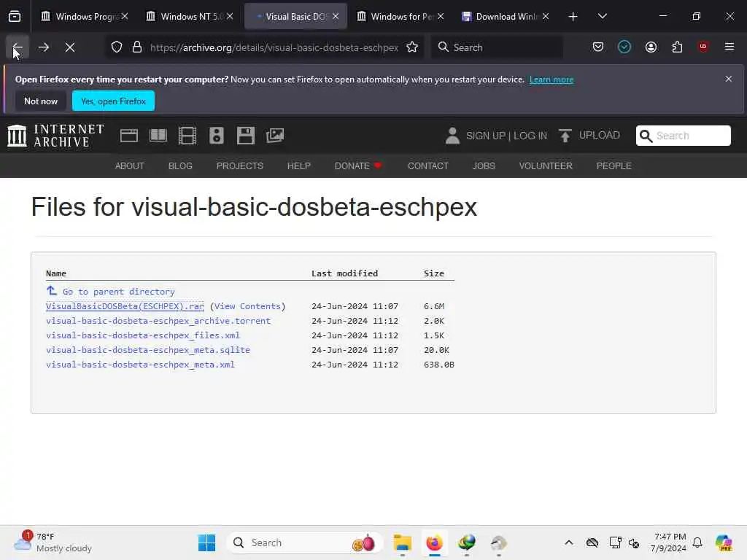Open File Explorer from the taskbar

click(402, 542)
